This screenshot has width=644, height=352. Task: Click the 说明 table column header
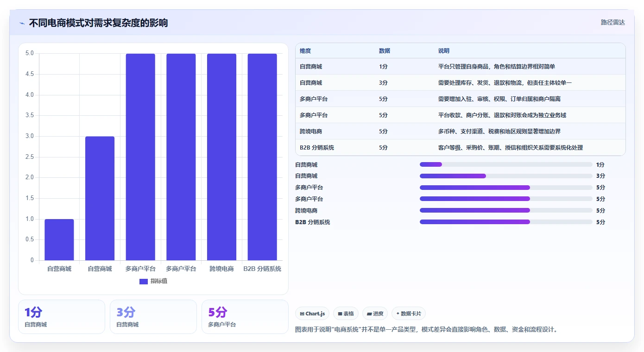[444, 51]
